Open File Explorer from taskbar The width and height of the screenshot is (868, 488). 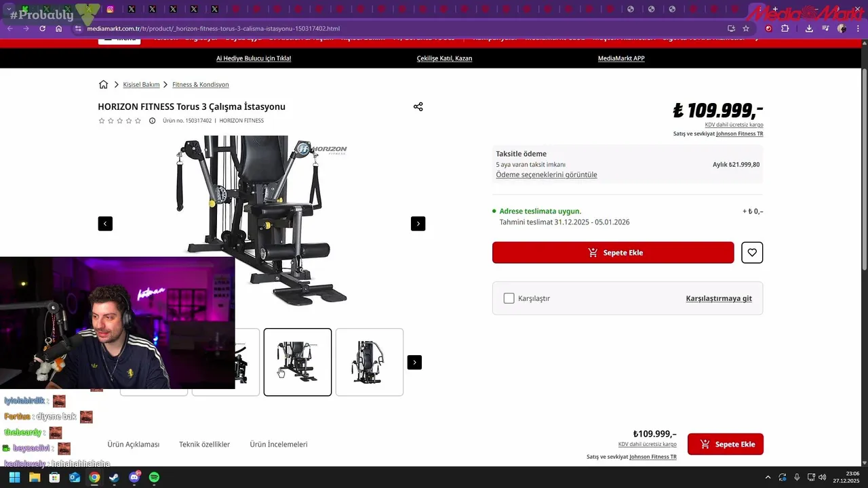(x=35, y=478)
